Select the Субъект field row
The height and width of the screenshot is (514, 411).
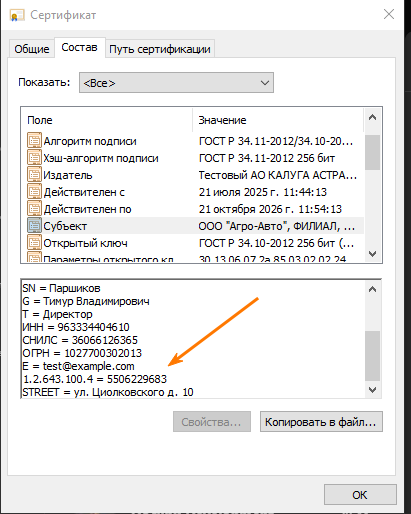click(192, 226)
